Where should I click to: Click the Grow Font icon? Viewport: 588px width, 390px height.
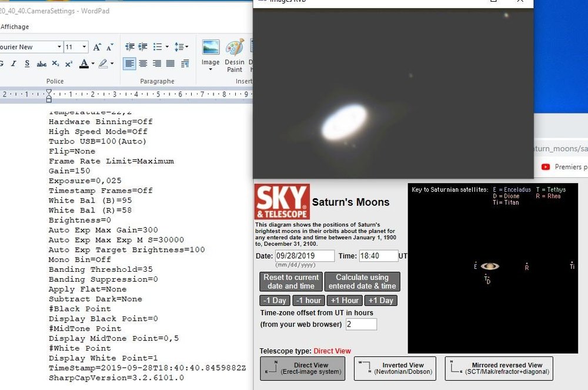coord(97,46)
